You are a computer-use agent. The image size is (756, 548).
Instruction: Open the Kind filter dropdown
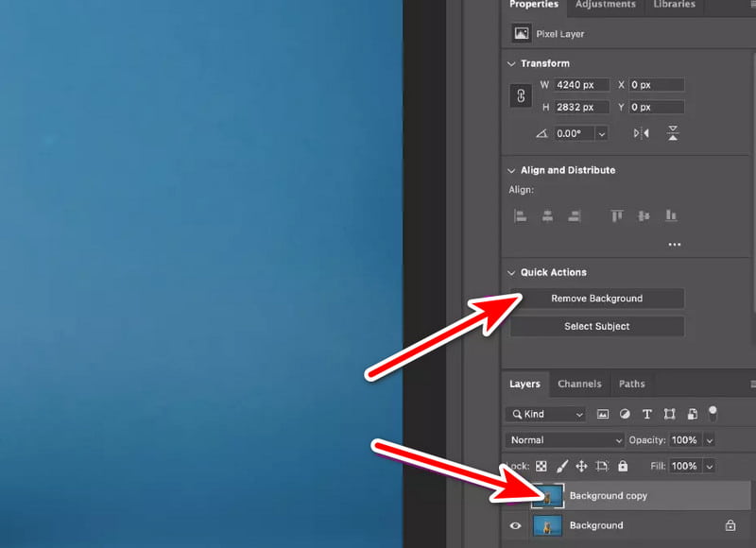[x=546, y=414]
